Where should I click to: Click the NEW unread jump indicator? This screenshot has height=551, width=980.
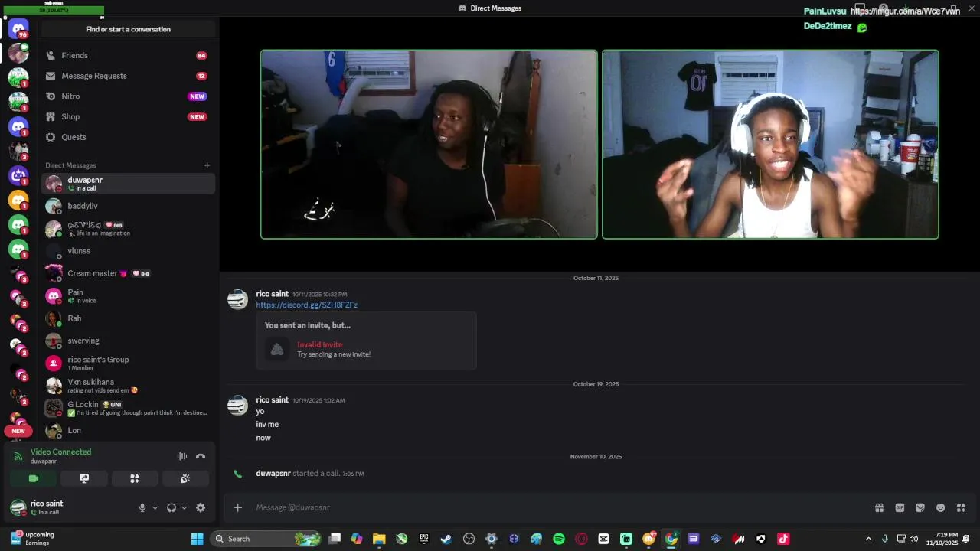click(18, 431)
